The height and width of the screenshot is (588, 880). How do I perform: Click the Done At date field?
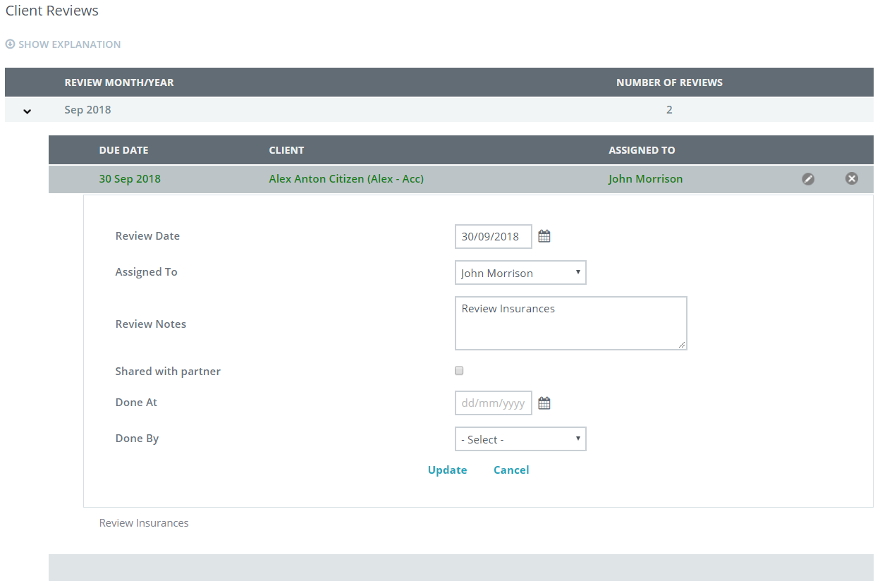[493, 403]
